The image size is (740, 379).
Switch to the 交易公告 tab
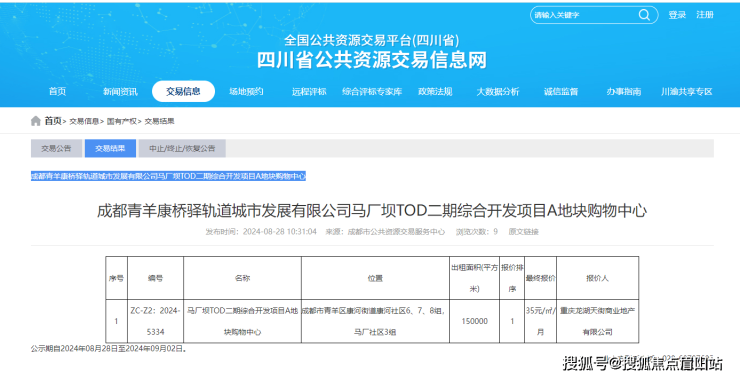pyautogui.click(x=56, y=148)
